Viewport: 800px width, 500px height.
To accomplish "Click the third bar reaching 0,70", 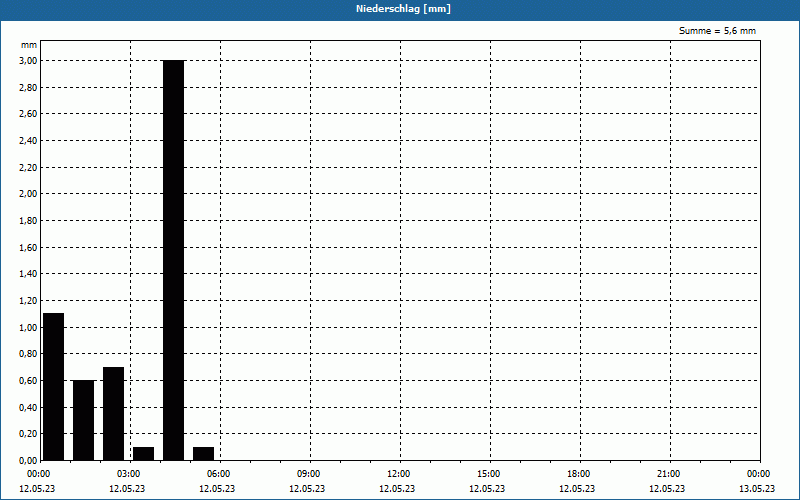I will click(x=113, y=414).
